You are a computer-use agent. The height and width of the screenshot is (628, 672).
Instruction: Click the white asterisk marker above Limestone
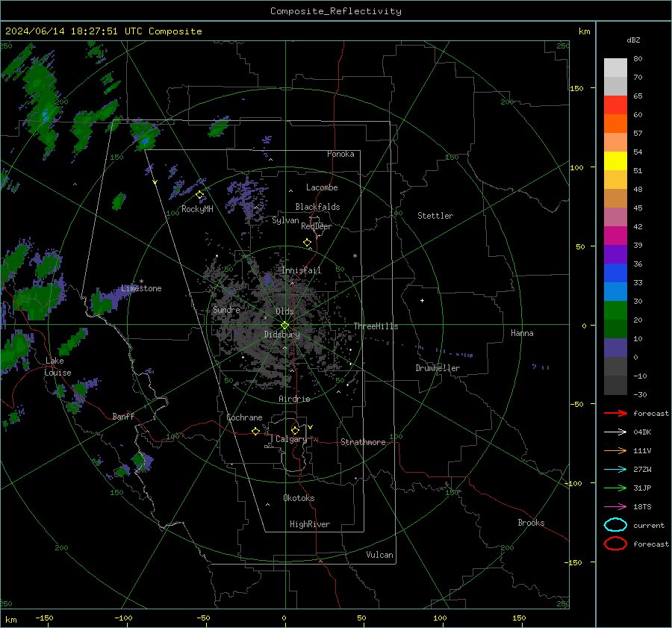point(141,282)
